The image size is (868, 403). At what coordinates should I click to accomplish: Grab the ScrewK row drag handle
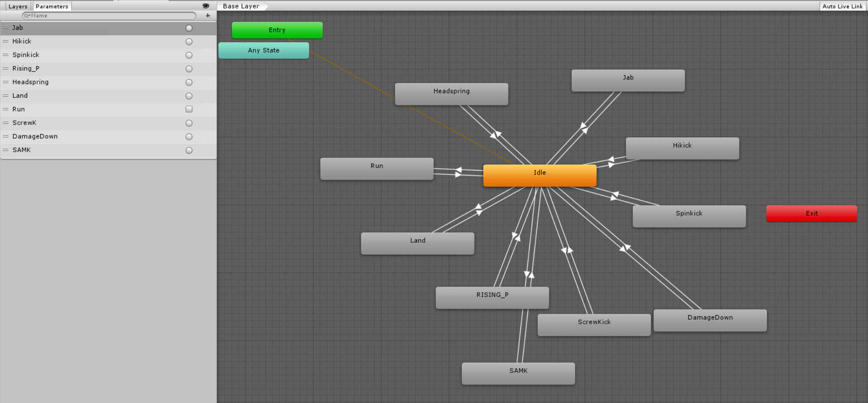click(6, 123)
